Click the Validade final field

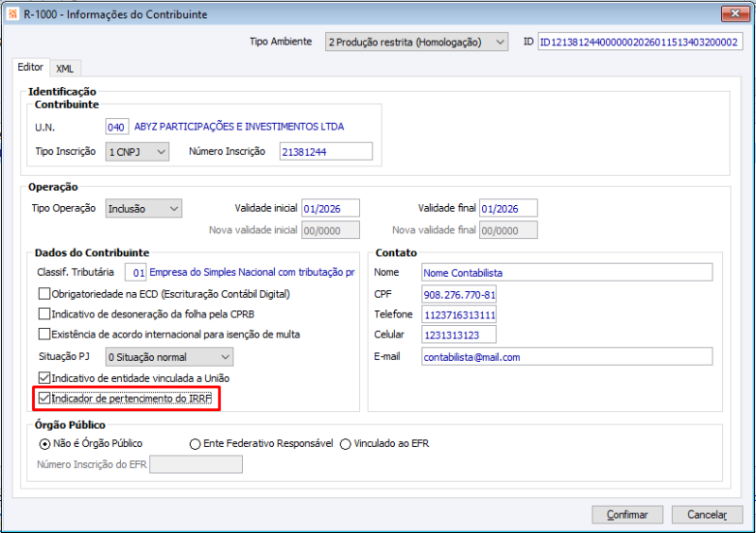pos(508,208)
